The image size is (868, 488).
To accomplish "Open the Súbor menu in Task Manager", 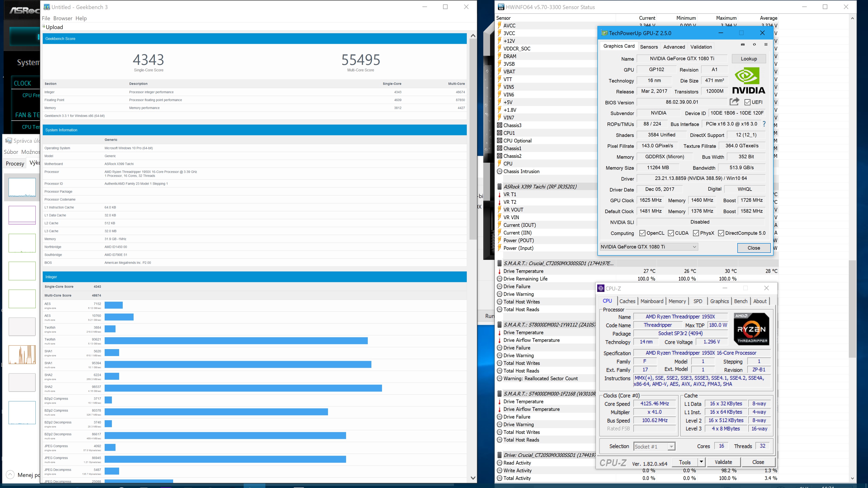I will [11, 152].
